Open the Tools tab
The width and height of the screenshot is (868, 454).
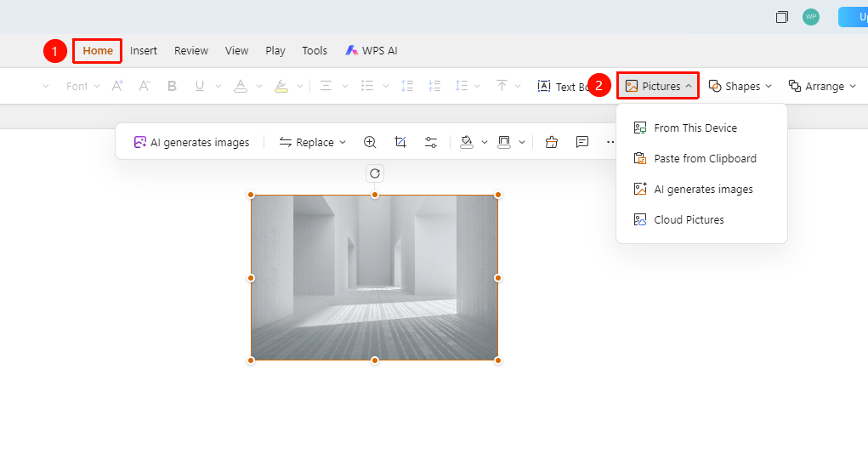(x=315, y=51)
